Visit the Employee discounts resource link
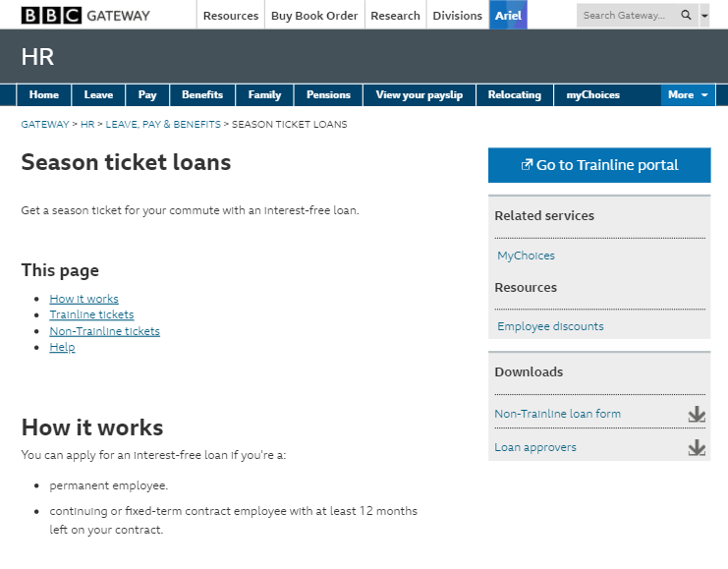This screenshot has width=728, height=569. coord(550,326)
